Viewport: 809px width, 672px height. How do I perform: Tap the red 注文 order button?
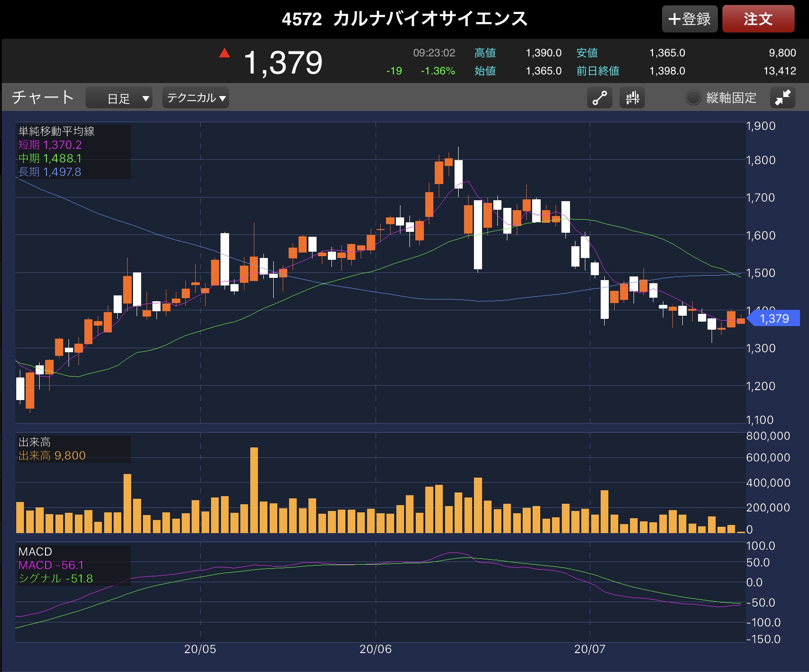(758, 19)
